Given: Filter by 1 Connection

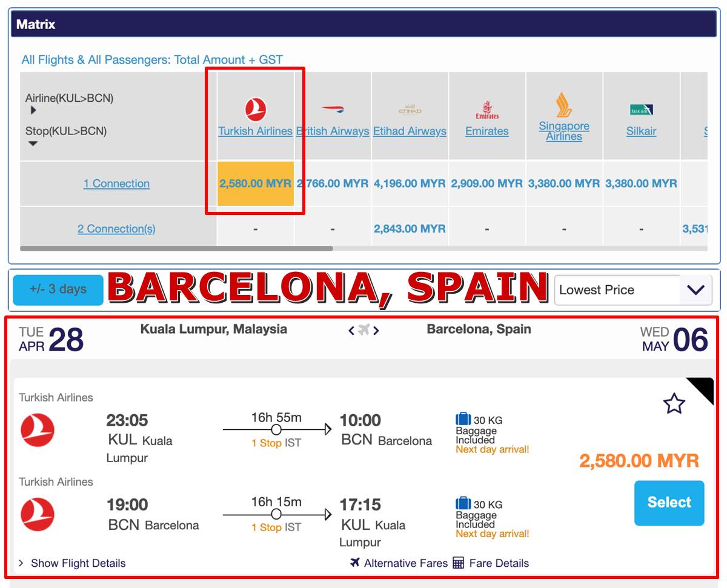Looking at the screenshot, I should [x=116, y=183].
